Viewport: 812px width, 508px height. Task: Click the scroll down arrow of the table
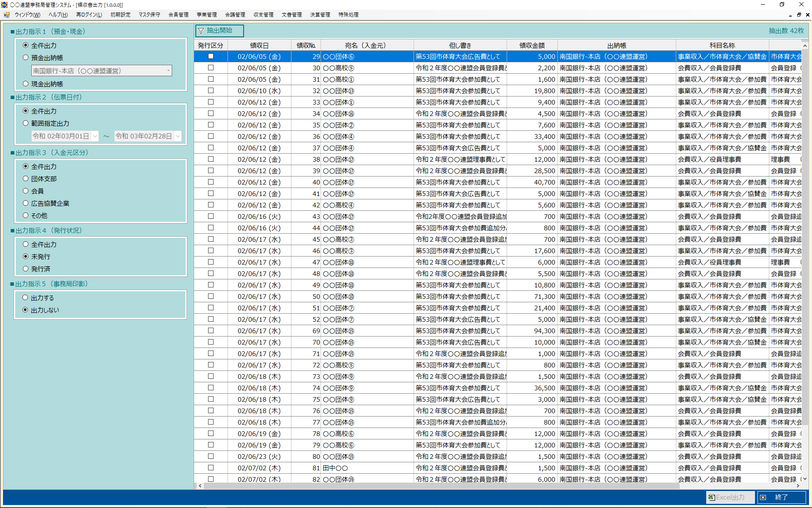805,479
